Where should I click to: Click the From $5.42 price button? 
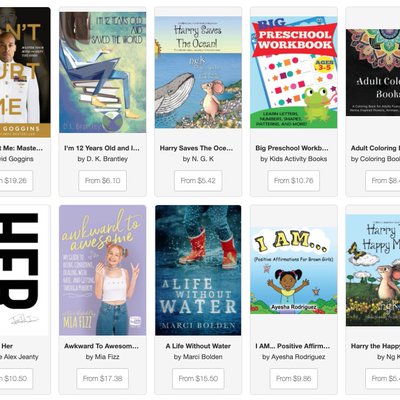[x=198, y=181]
